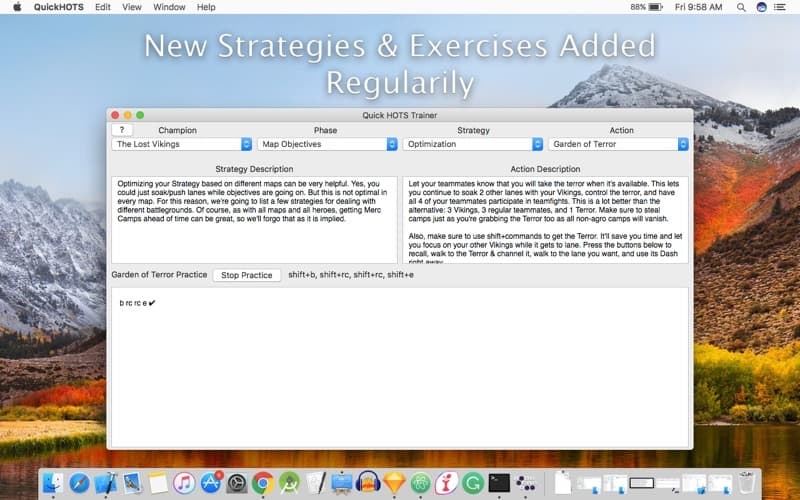Open Sketch from the dock
The height and width of the screenshot is (500, 800).
pos(394,483)
